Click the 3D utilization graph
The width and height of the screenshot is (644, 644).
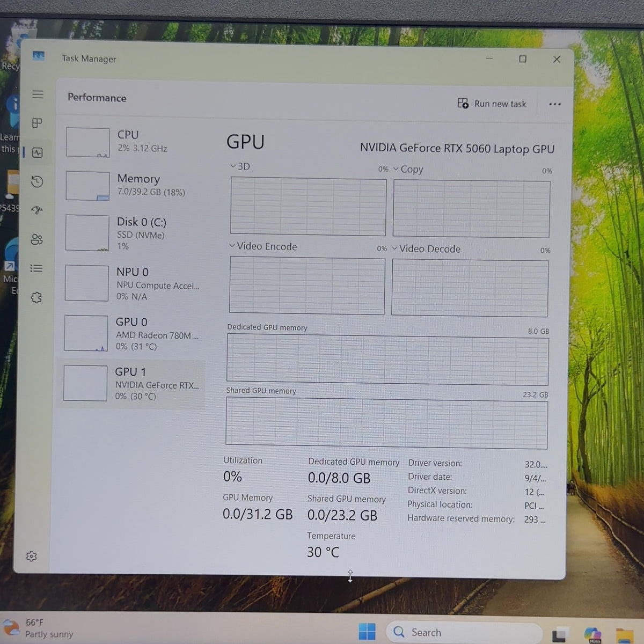[x=308, y=207]
